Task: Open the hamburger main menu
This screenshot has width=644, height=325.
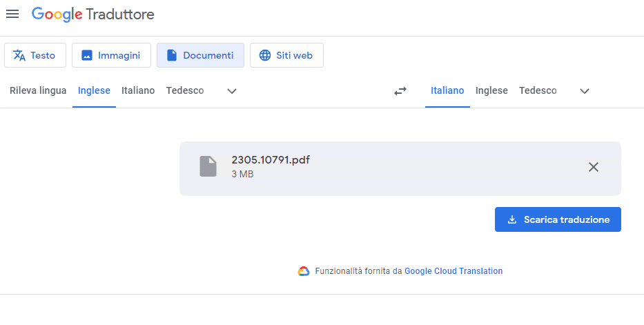Action: 12,14
